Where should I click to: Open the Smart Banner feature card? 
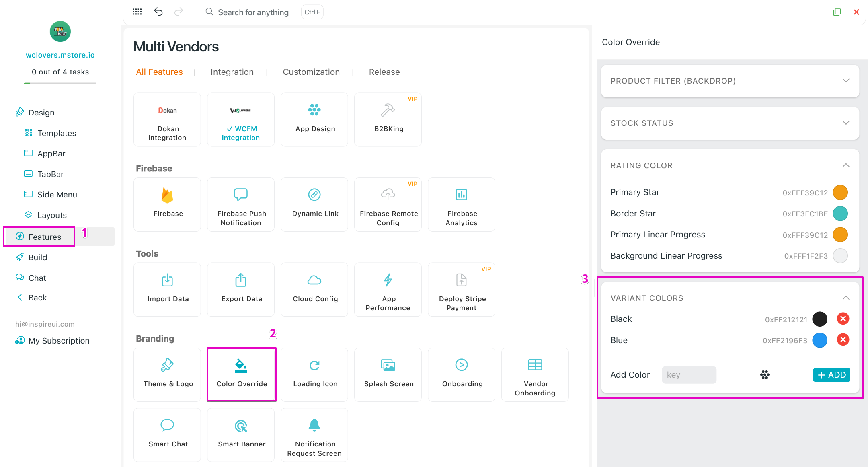[x=241, y=434]
